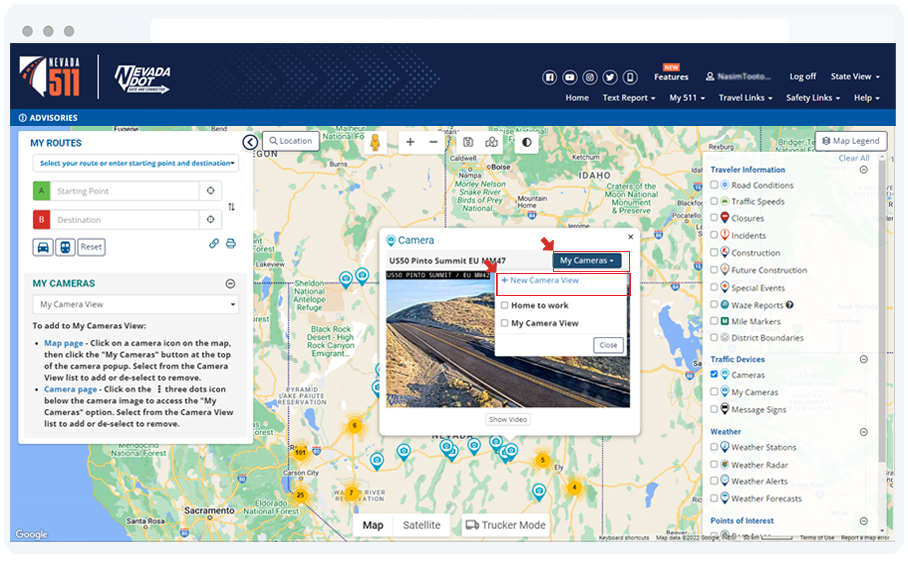Click the Reset route button
This screenshot has width=908, height=582.
[91, 247]
